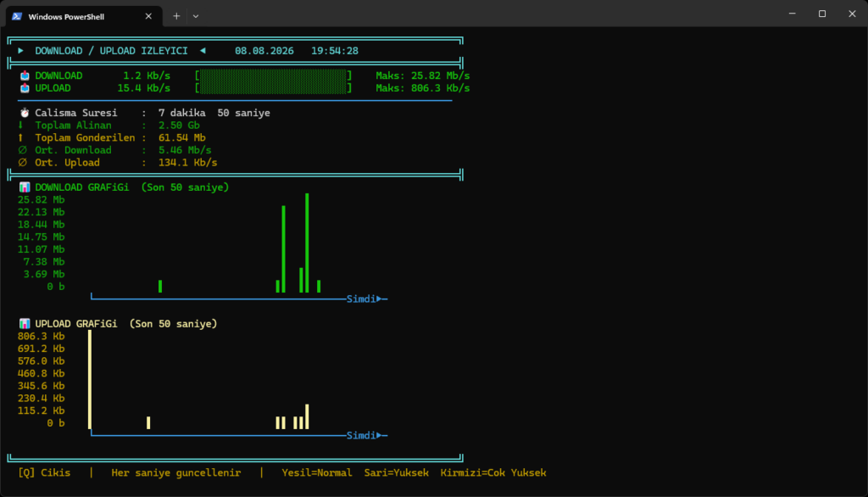The height and width of the screenshot is (497, 868).
Task: Click the UPLOAD GRAFiGi heading
Action: click(75, 324)
